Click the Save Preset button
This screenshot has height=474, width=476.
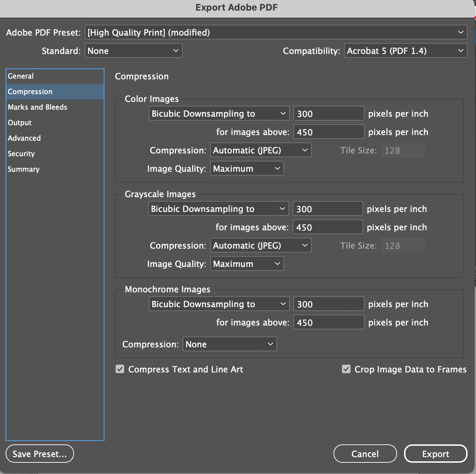pos(40,454)
